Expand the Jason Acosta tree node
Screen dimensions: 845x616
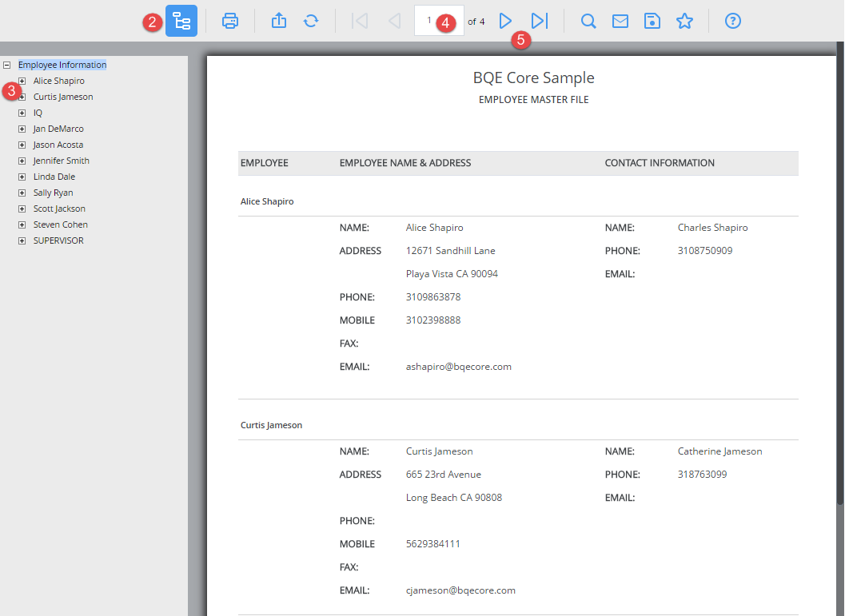(x=22, y=145)
